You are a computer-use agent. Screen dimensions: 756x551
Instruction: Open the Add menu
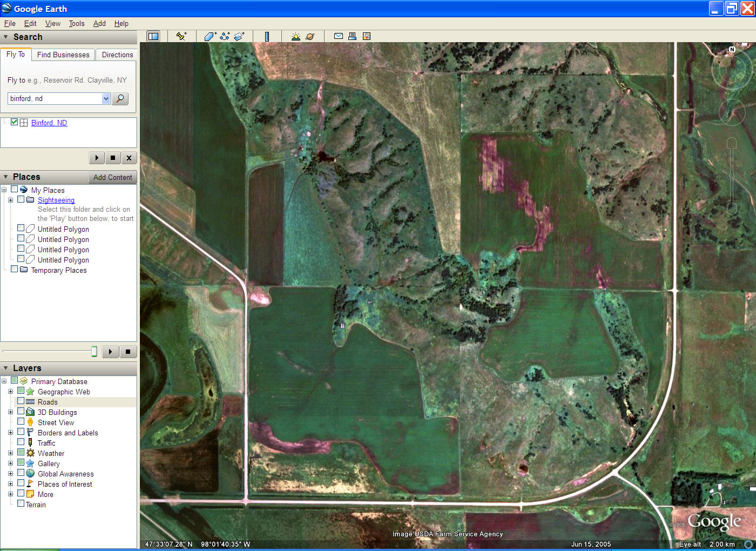99,23
